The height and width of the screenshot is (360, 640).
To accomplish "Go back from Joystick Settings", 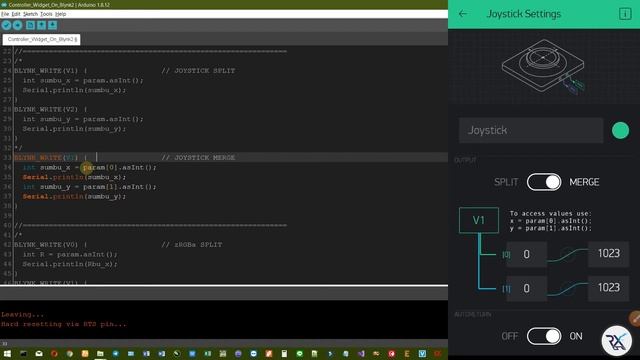I will pos(462,14).
